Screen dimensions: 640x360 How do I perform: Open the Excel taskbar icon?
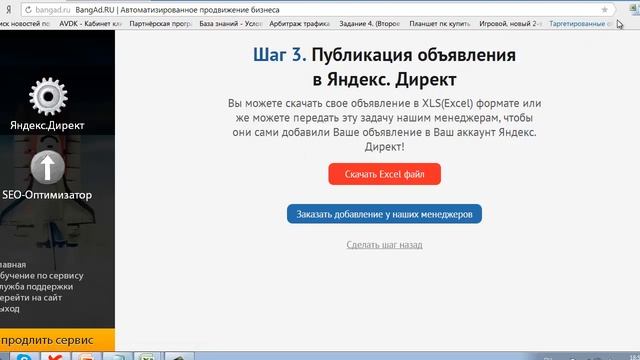[x=147, y=357]
